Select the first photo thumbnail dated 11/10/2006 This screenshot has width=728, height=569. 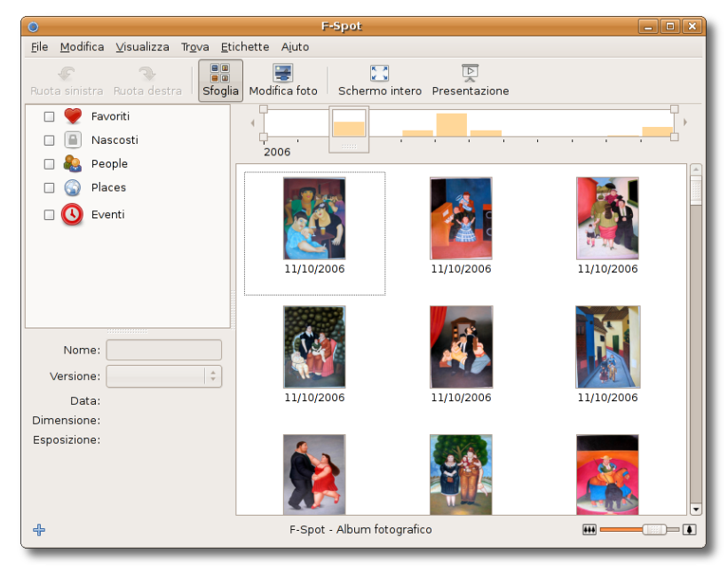[314, 218]
